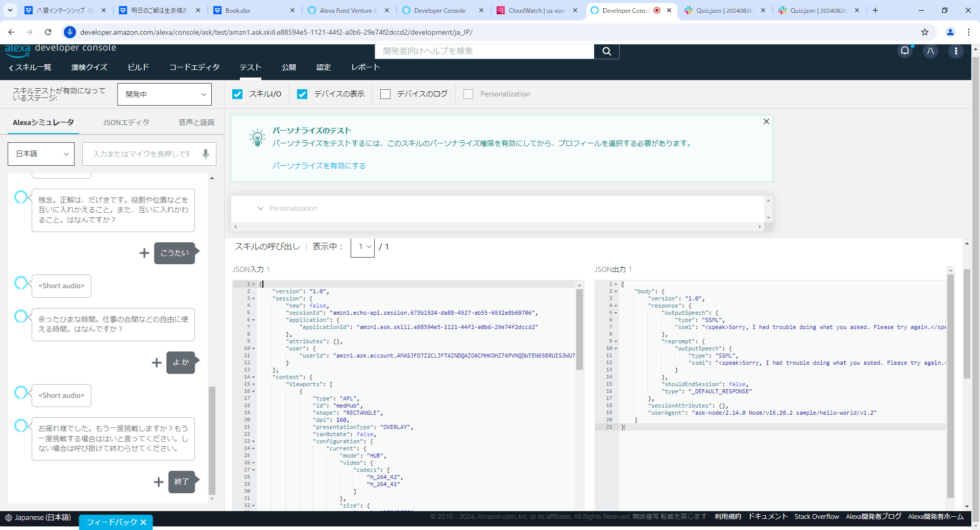This screenshot has width=980, height=530.
Task: Click Alexa icon beside お疲れ様でした response
Action: point(21,425)
